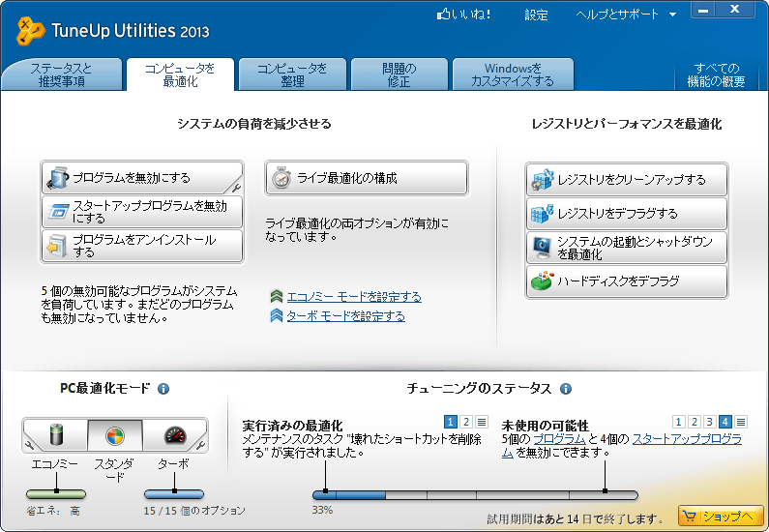Viewport: 769px width, 532px height.
Task: Click the blue chevron icon beside ターボ モード
Action: pyautogui.click(x=277, y=315)
